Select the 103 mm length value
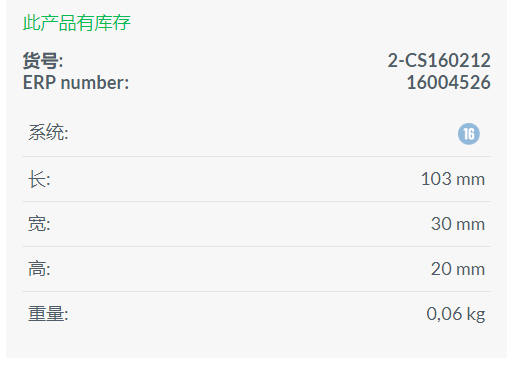The image size is (527, 380). [x=453, y=179]
